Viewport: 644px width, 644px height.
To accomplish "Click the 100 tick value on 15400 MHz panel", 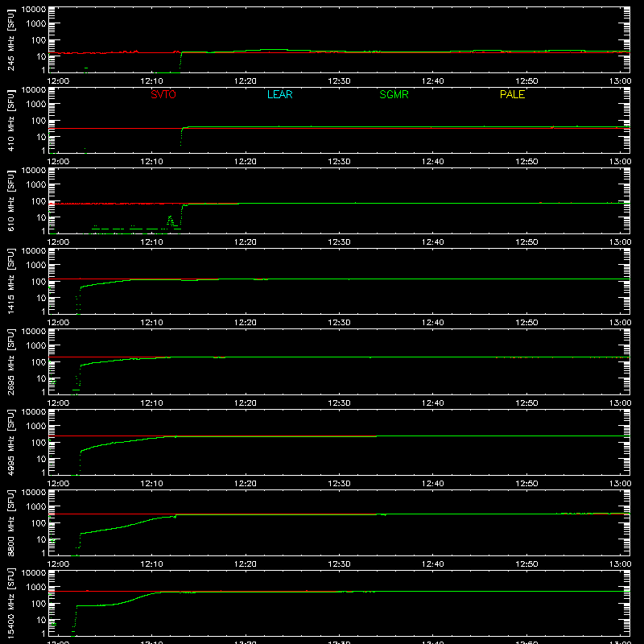I will pos(39,604).
